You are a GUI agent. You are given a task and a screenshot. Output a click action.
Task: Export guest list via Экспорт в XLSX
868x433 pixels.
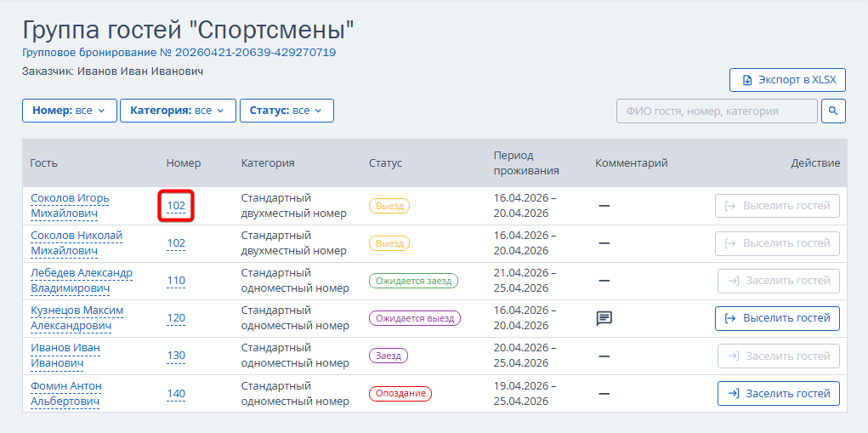[x=787, y=80]
